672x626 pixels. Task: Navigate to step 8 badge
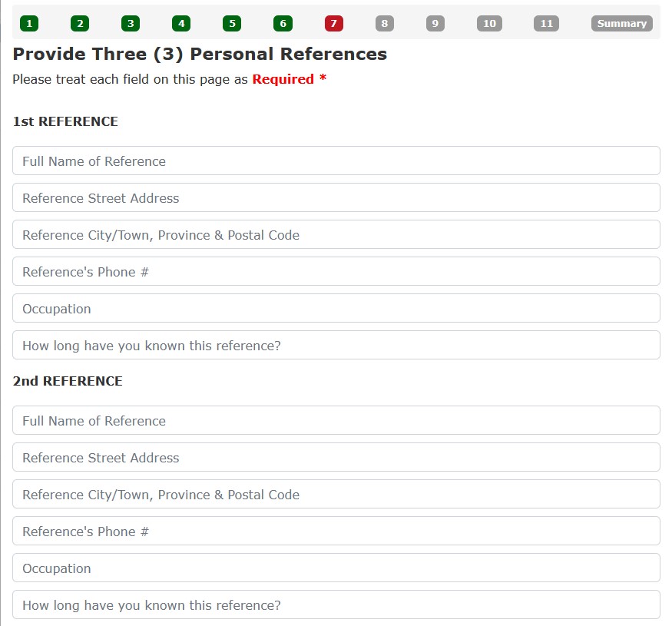pyautogui.click(x=384, y=24)
